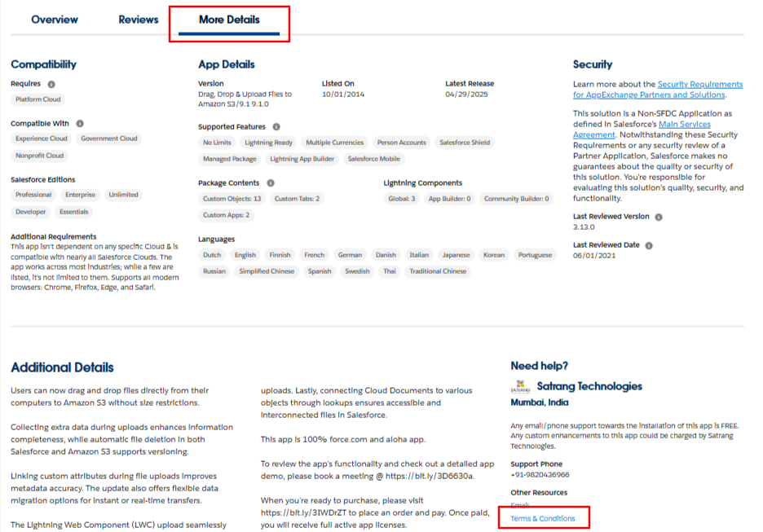This screenshot has height=532, width=763.
Task: Click the last reviewed date 06/01/2021
Action: pyautogui.click(x=594, y=256)
